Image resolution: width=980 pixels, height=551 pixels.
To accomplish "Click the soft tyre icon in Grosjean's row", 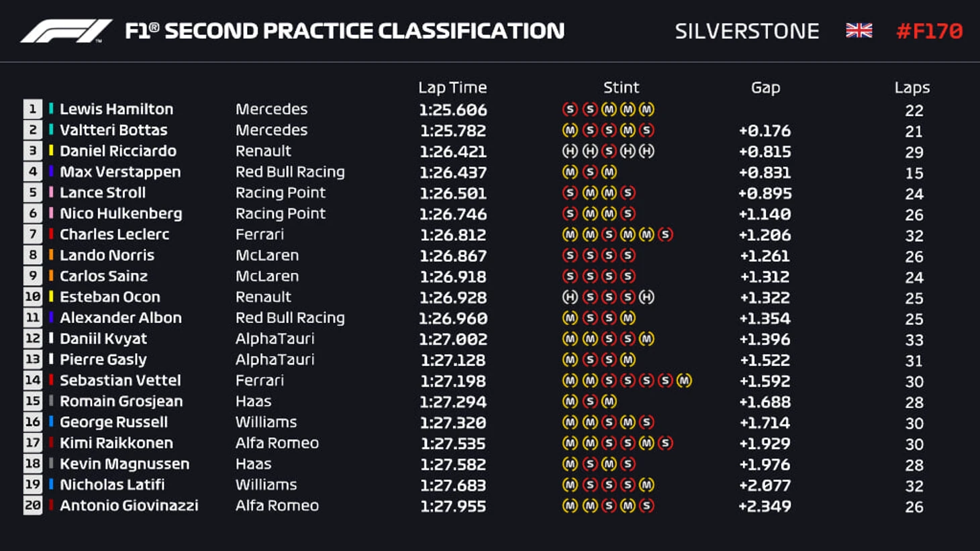I will (x=590, y=401).
